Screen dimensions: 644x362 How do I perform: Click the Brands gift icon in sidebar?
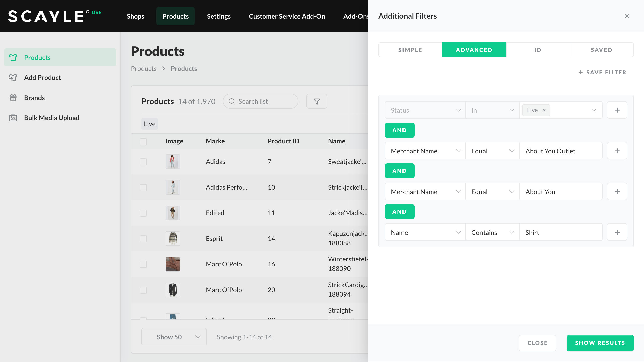[x=13, y=98]
